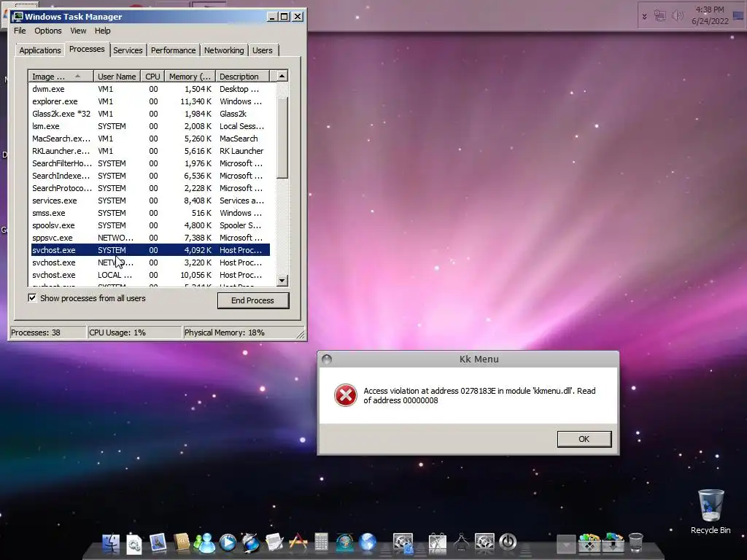Open the Help menu in Task Manager
The height and width of the screenshot is (560, 747).
coord(102,31)
